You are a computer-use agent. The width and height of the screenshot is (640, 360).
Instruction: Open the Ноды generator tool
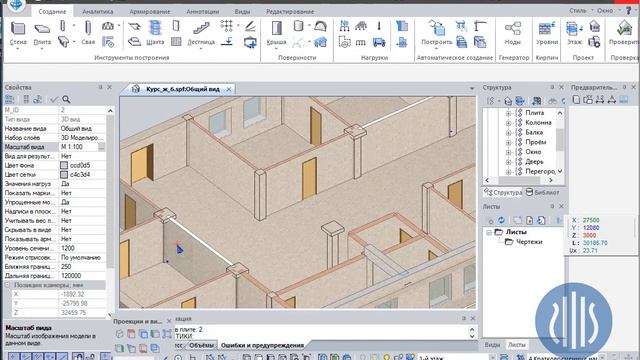[513, 33]
